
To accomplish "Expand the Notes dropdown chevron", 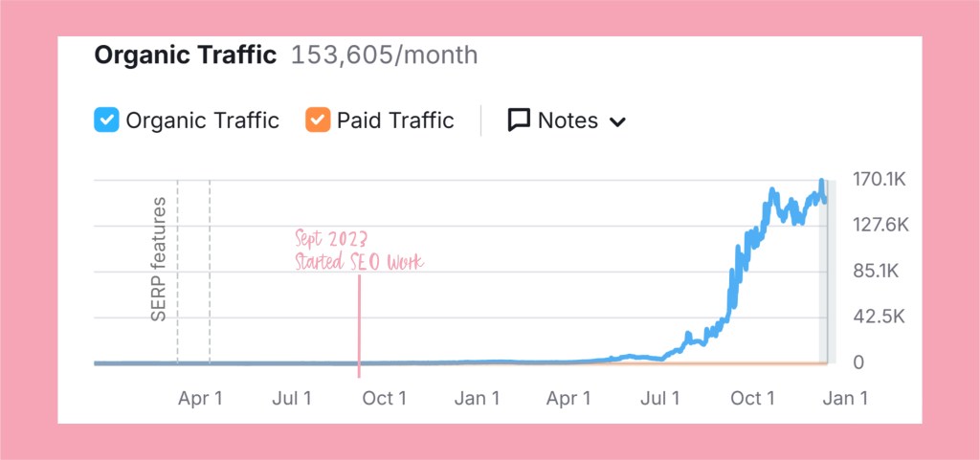I will coord(617,121).
